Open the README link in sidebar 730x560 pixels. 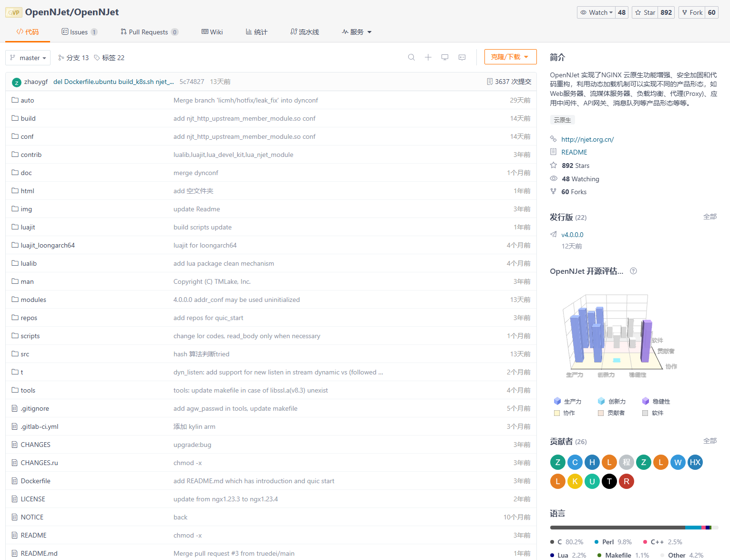(574, 152)
